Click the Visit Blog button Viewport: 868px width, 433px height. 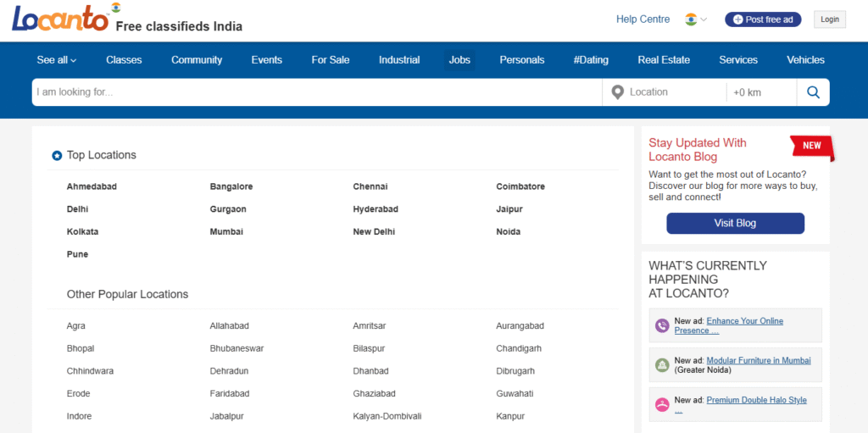tap(735, 223)
